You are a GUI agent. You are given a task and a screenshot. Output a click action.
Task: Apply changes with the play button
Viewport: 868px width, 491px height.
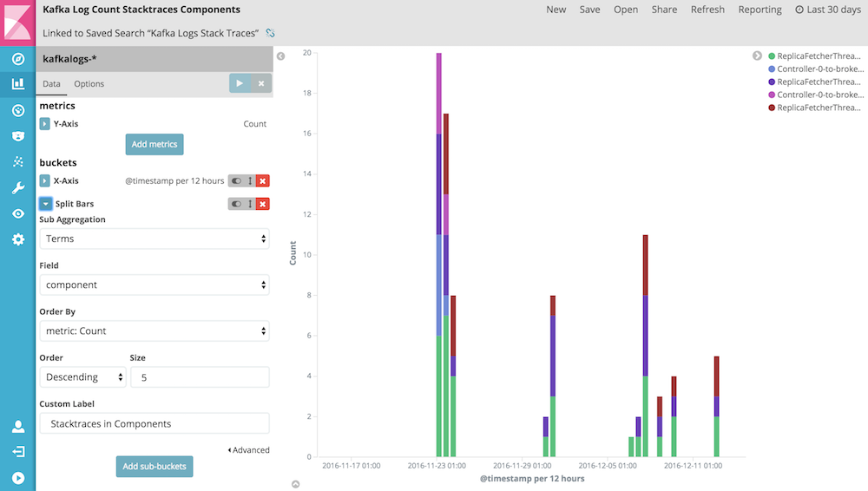pyautogui.click(x=240, y=83)
